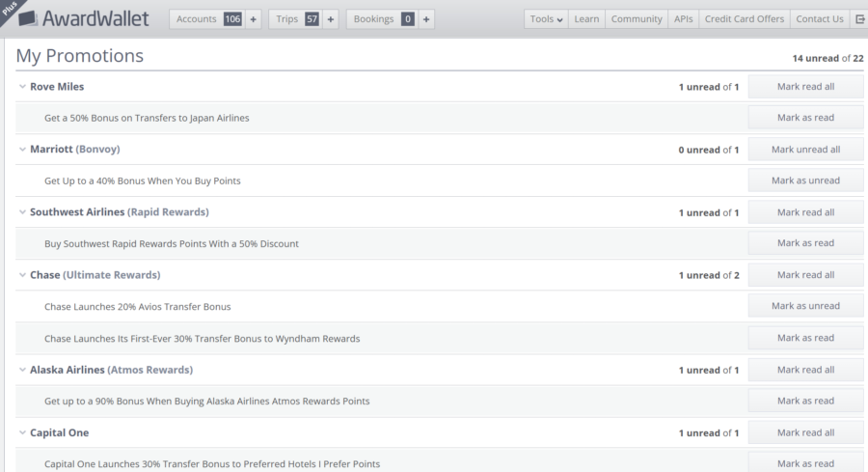The height and width of the screenshot is (472, 868).
Task: Go to Credit Card Offers
Action: pos(744,19)
